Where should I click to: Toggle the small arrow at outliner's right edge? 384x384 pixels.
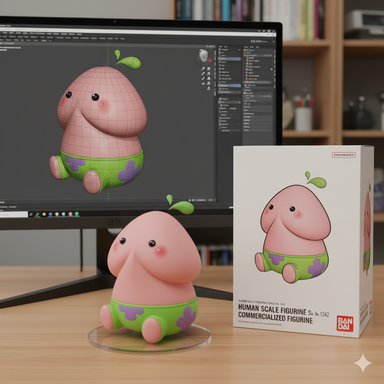click(272, 69)
